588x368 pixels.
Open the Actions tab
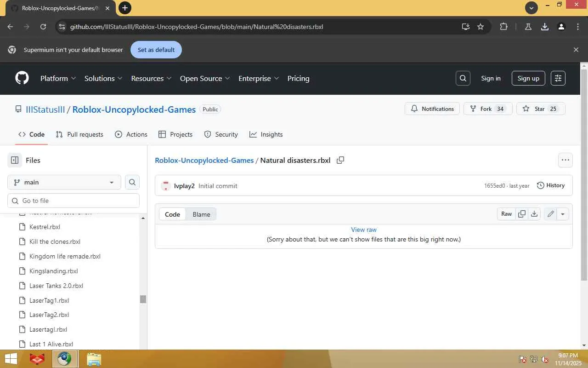pos(131,134)
